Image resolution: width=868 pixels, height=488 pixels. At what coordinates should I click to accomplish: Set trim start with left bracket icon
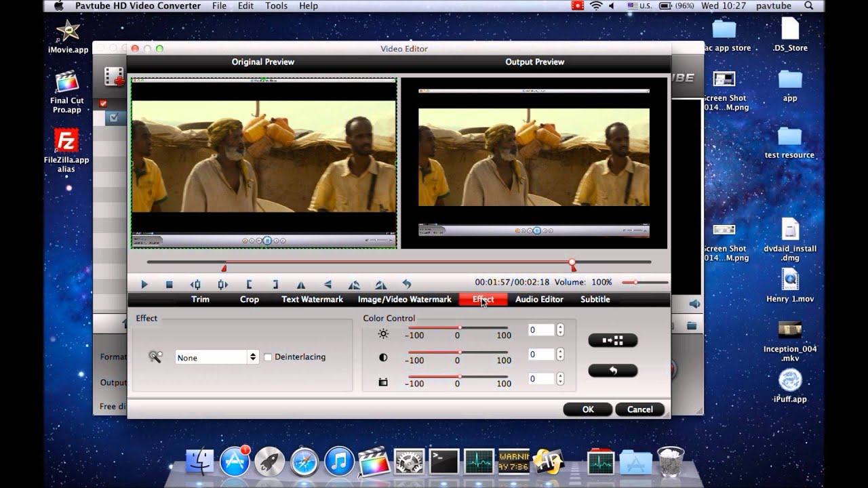249,285
